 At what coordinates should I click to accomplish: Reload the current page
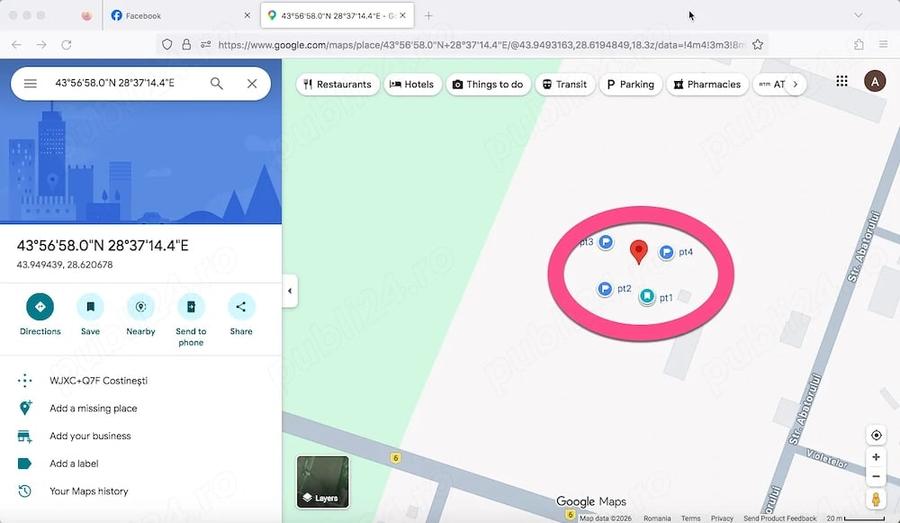(x=67, y=44)
